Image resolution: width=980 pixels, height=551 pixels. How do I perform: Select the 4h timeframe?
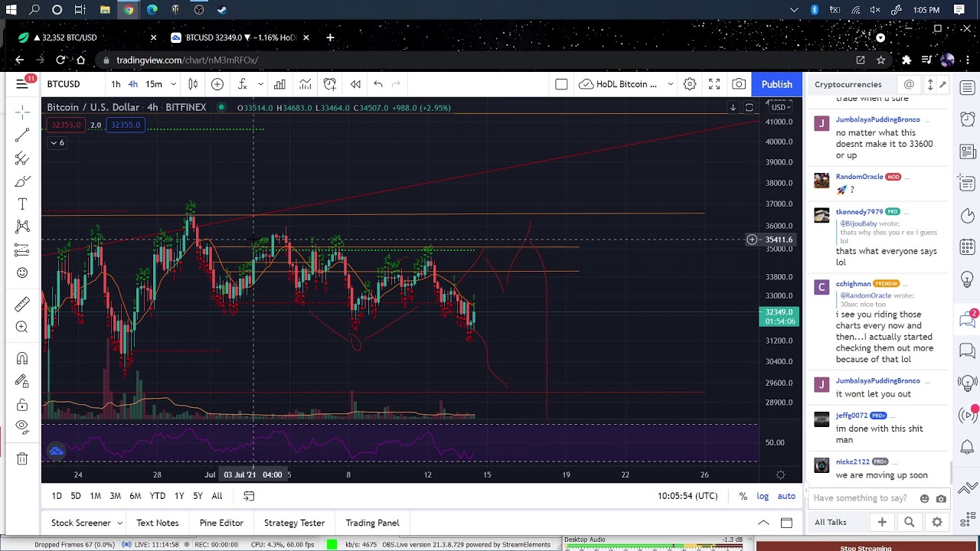tap(133, 84)
